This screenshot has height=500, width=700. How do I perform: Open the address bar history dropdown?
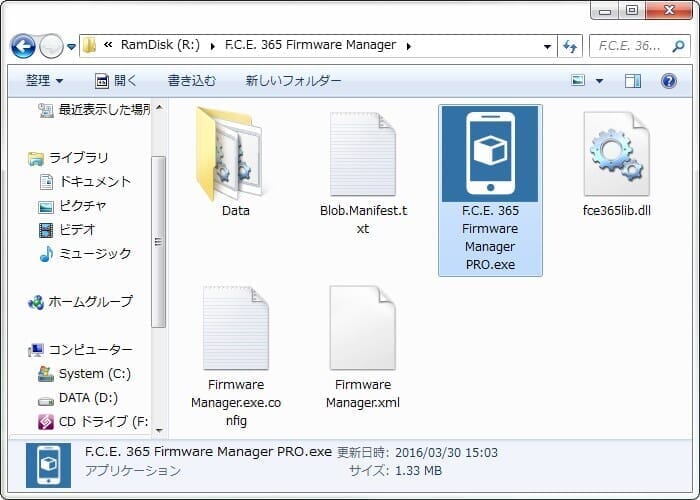point(547,46)
